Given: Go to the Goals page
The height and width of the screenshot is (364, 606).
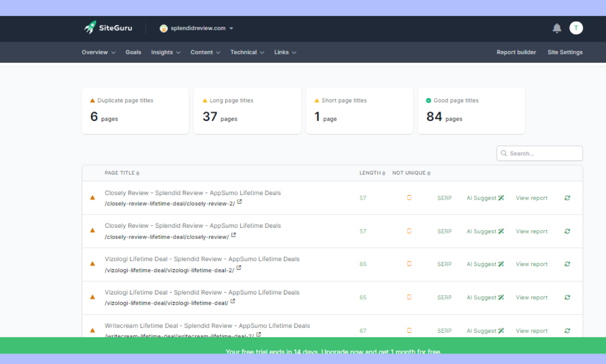Looking at the screenshot, I should click(x=133, y=52).
